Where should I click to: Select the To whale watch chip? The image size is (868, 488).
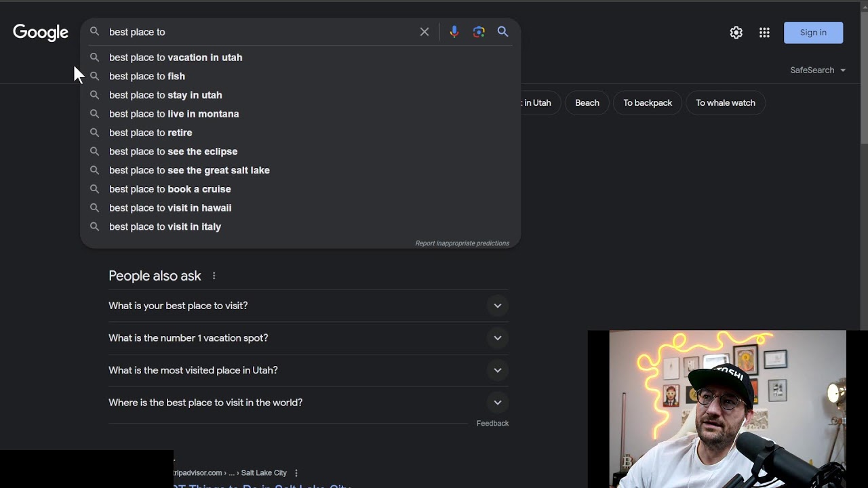(x=725, y=103)
